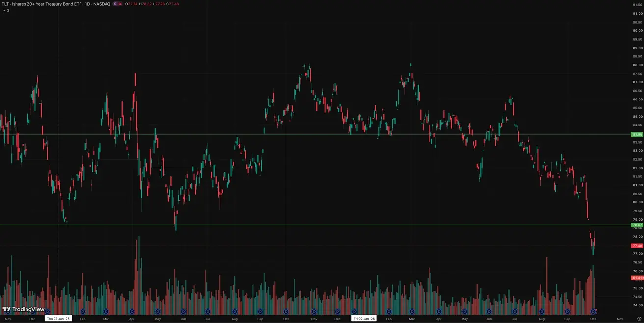The image size is (644, 323).
Task: Click the 'Thu 02 Jan '25' date label
Action: pos(58,318)
